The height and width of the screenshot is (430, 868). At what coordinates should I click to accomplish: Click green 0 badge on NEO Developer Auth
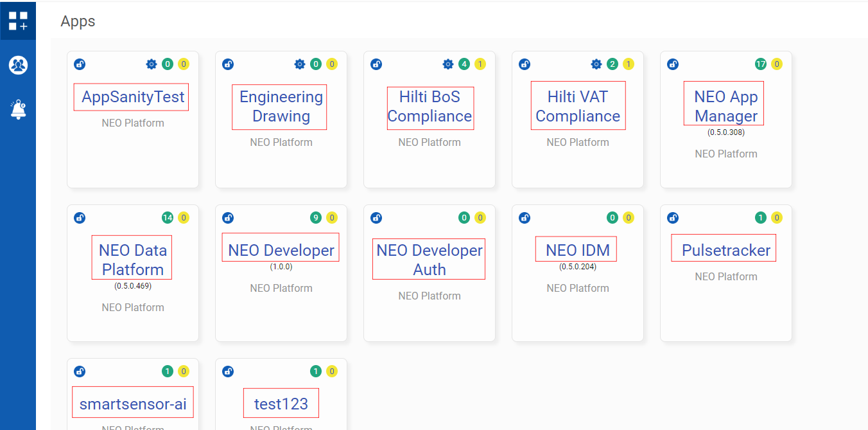click(x=464, y=218)
